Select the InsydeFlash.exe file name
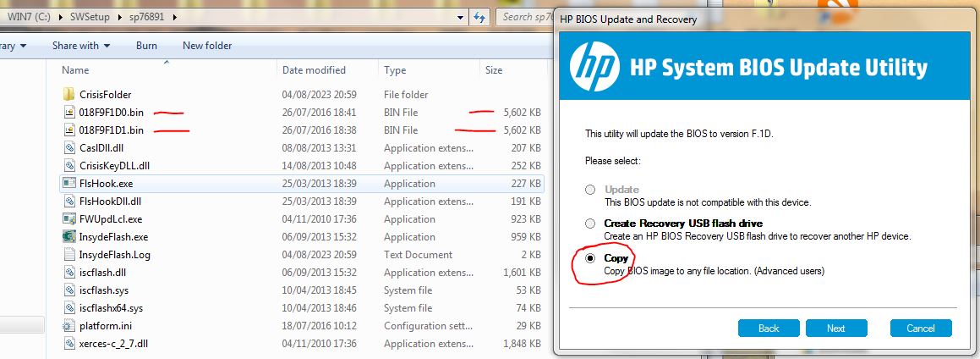Viewport: 980px width, 359px height. (113, 237)
